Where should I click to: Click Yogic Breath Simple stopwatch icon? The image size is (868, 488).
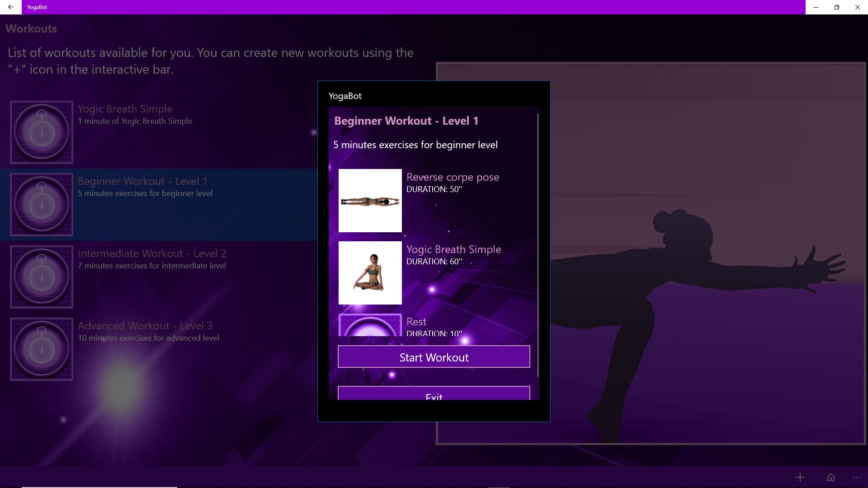click(42, 132)
